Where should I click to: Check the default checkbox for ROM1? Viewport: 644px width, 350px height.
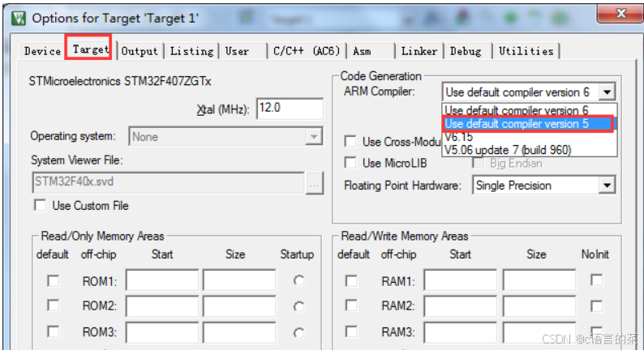pos(53,281)
